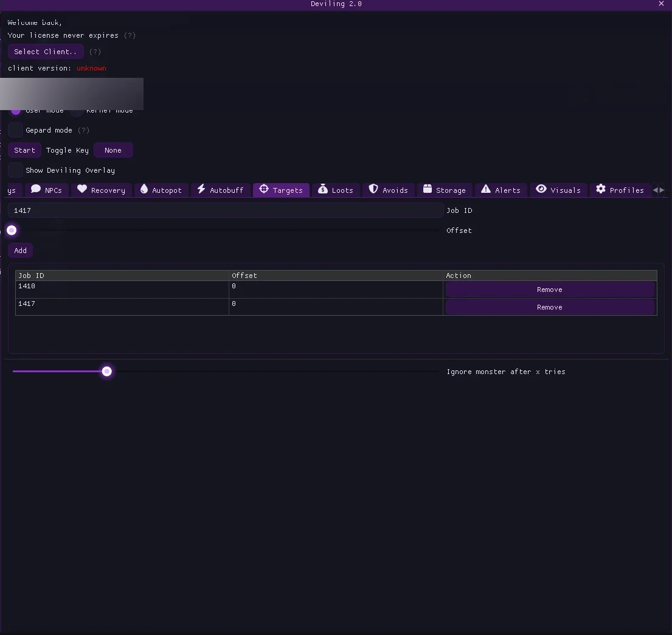Click the help mark beside Gepard mode

coord(83,130)
